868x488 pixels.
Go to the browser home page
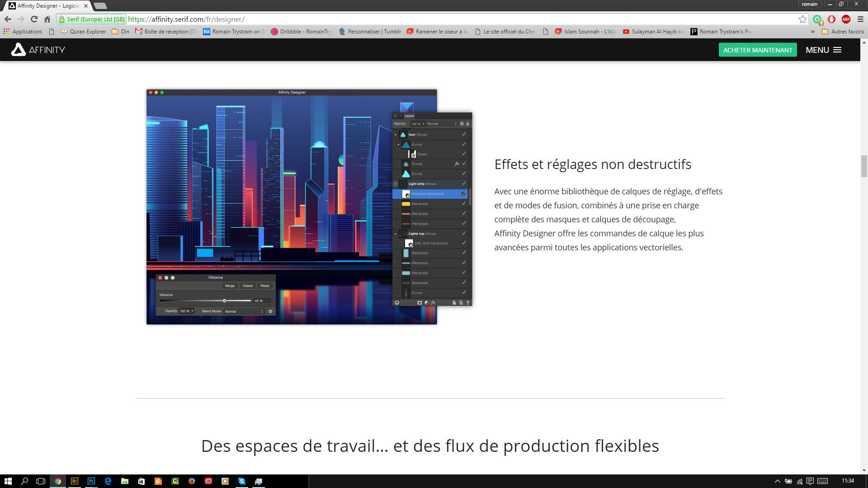pos(47,19)
